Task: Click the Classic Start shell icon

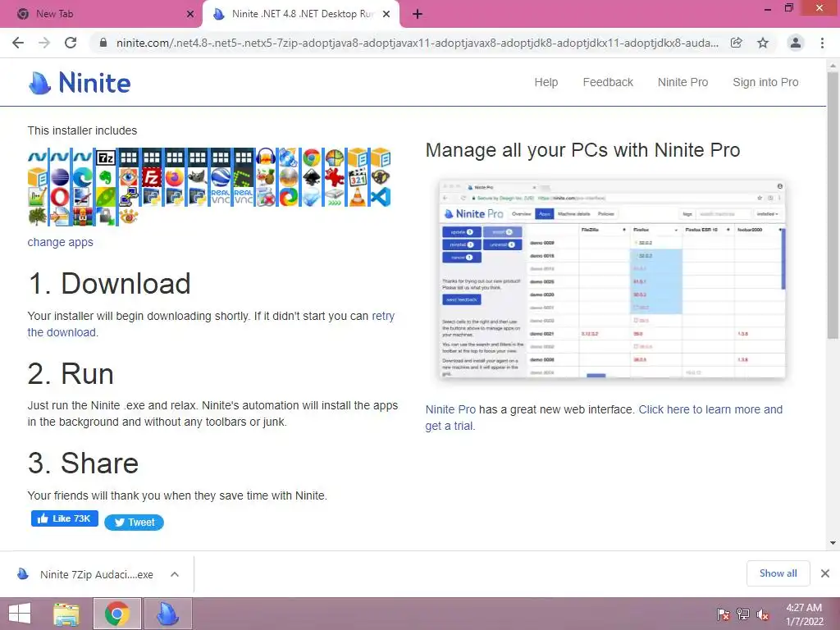Action: 335,158
